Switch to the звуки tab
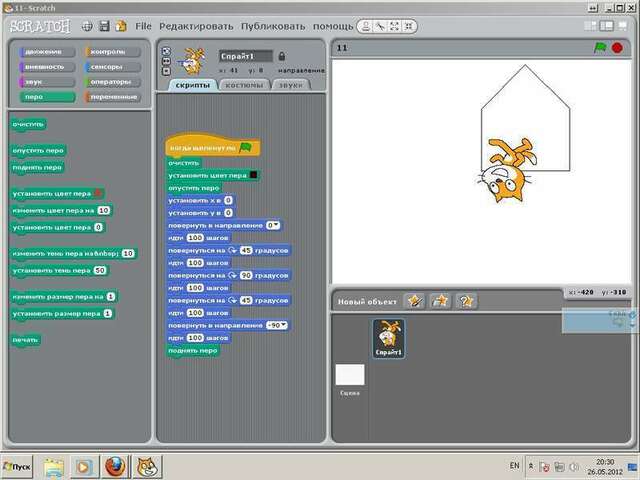 coord(291,85)
